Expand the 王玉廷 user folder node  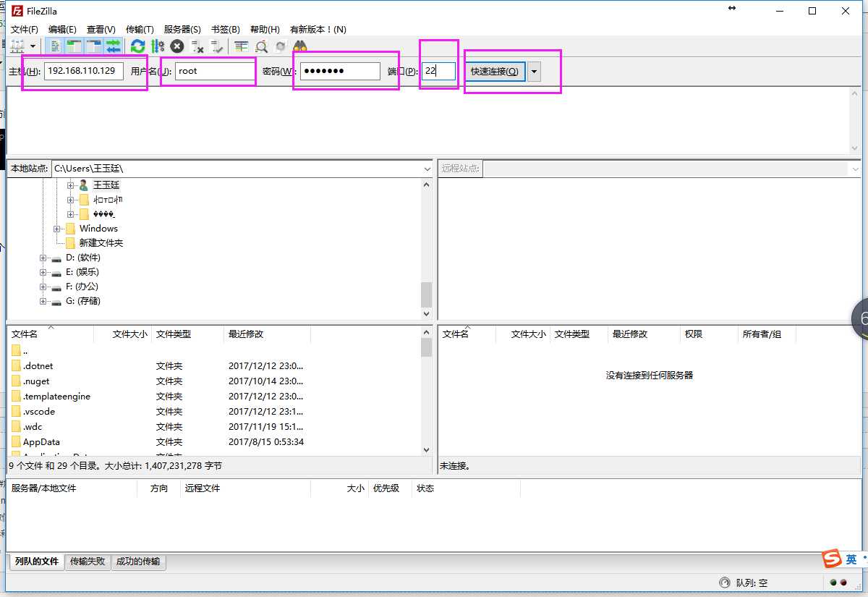pyautogui.click(x=71, y=185)
